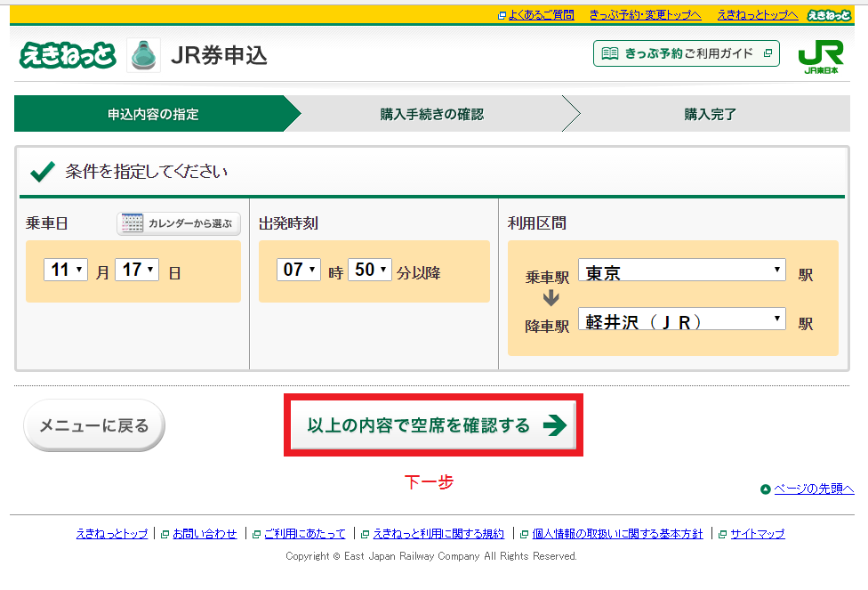868x590 pixels.
Task: Open the footer えきねっとトップ link
Action: point(112,534)
